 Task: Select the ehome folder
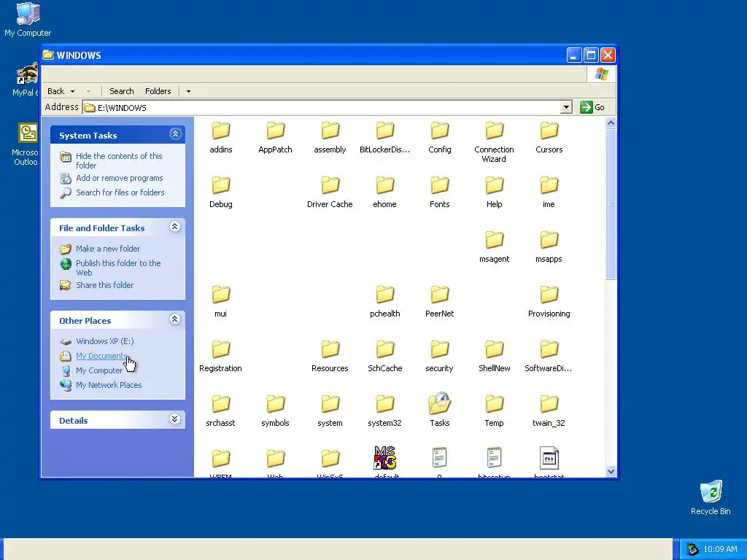(x=384, y=192)
